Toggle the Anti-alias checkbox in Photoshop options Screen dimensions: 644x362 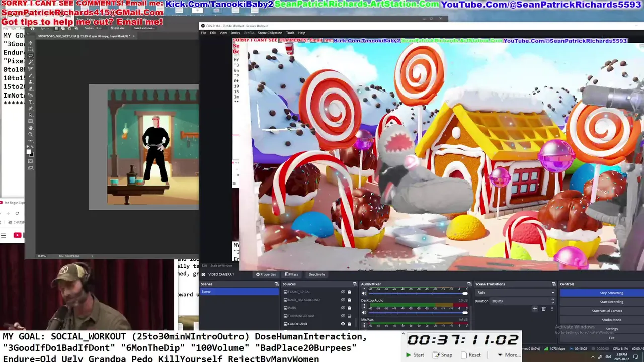pos(112,28)
